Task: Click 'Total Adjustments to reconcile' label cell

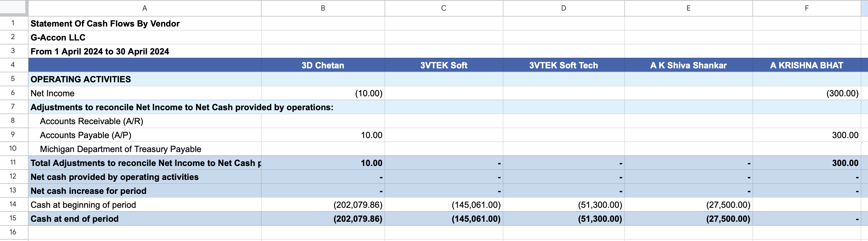Action: coord(144,163)
